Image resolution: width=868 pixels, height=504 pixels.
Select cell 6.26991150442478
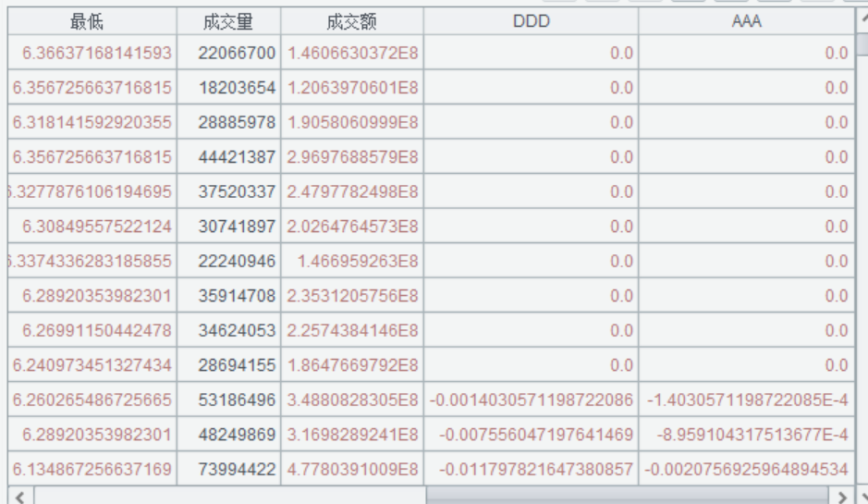point(92,330)
